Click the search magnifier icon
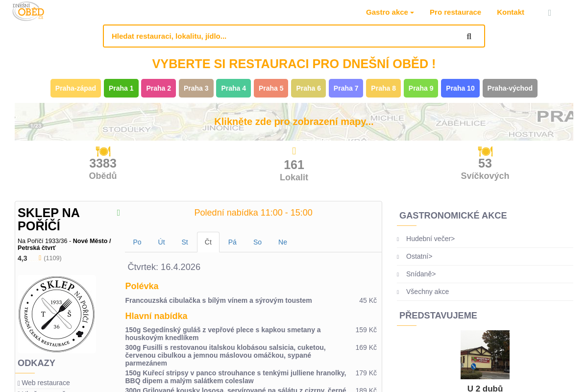This screenshot has height=392, width=588. tap(469, 36)
